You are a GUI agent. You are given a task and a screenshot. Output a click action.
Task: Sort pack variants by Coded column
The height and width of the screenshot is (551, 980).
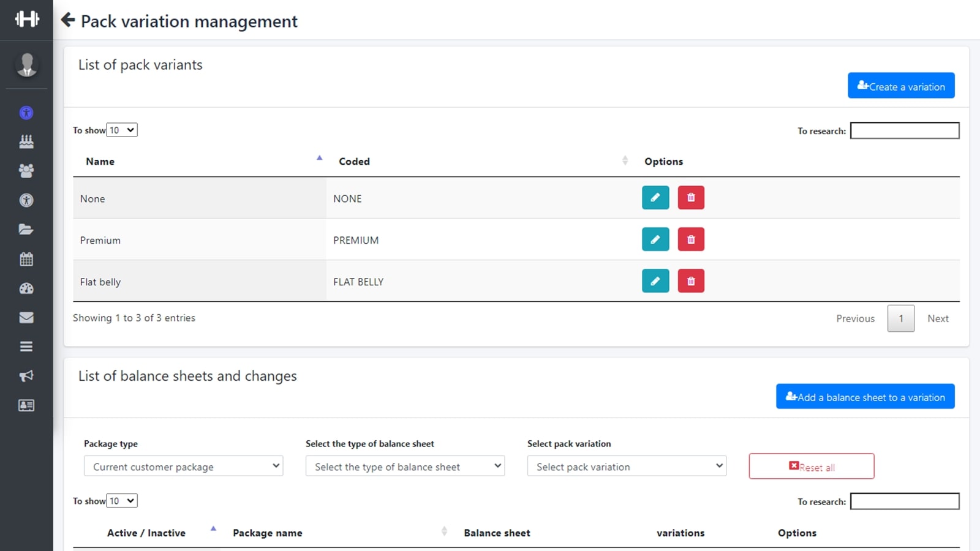pyautogui.click(x=354, y=162)
